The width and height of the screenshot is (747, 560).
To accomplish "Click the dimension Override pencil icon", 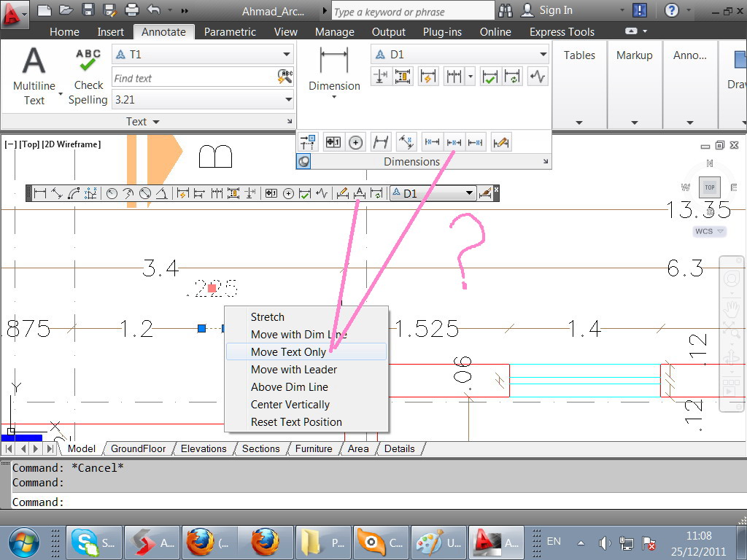I will (x=500, y=142).
